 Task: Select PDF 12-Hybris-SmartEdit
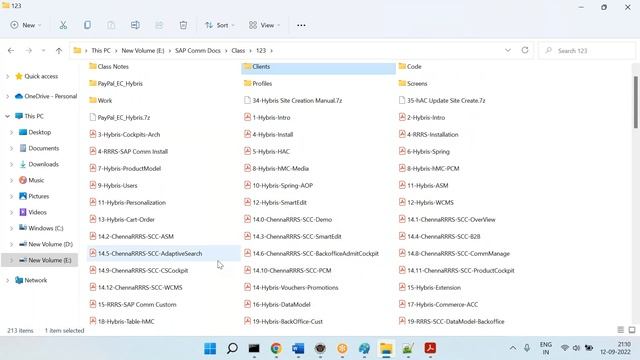276,202
